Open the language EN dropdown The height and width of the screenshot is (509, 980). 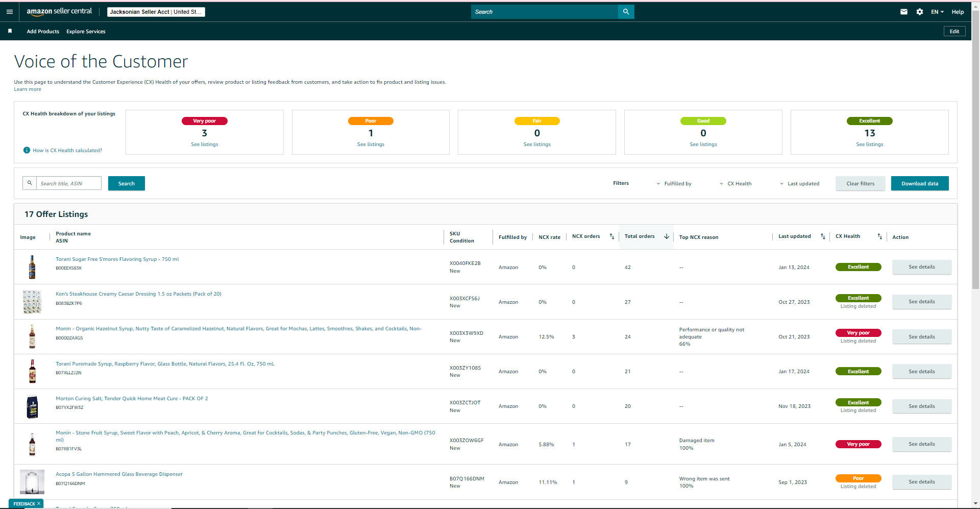coord(937,12)
